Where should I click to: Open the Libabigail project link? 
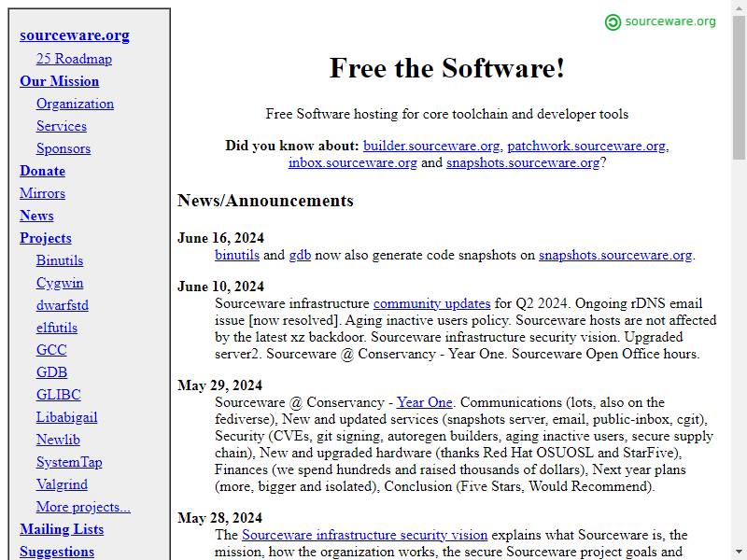tap(66, 416)
